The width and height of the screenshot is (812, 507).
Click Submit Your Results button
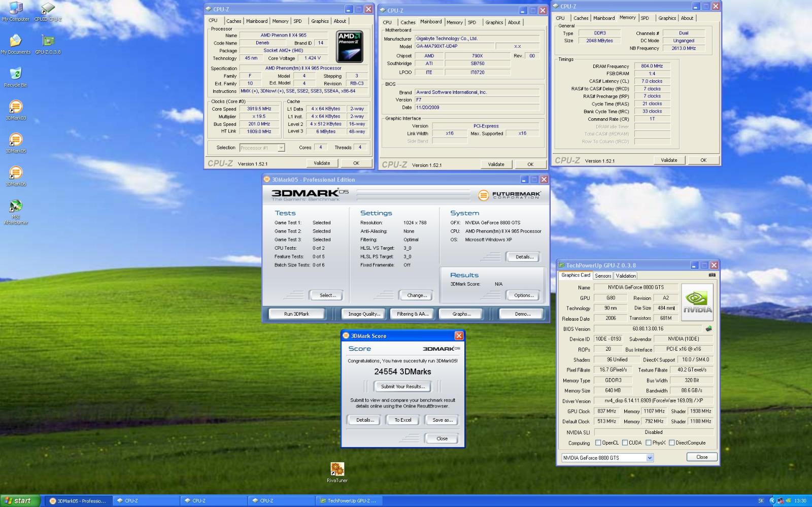403,387
